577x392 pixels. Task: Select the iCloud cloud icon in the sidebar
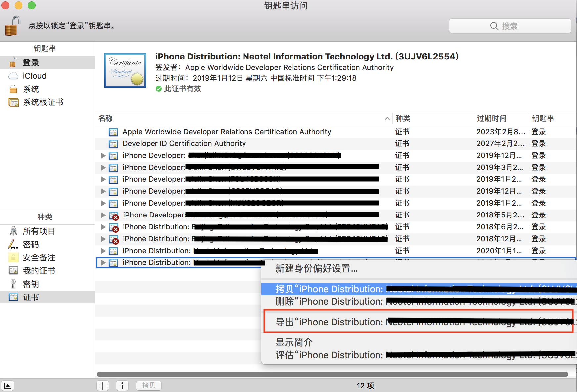point(13,76)
